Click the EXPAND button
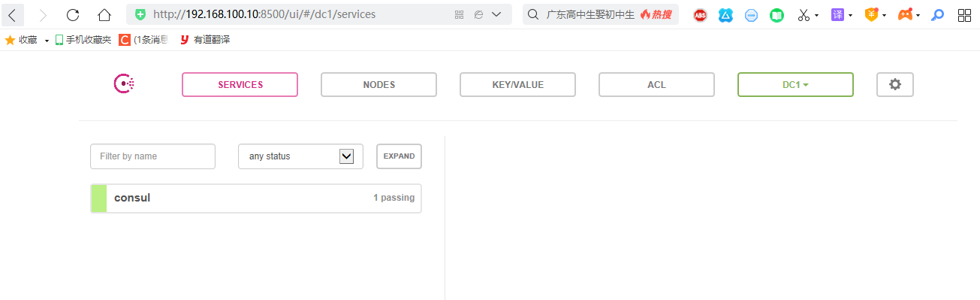This screenshot has height=300, width=980. [399, 156]
